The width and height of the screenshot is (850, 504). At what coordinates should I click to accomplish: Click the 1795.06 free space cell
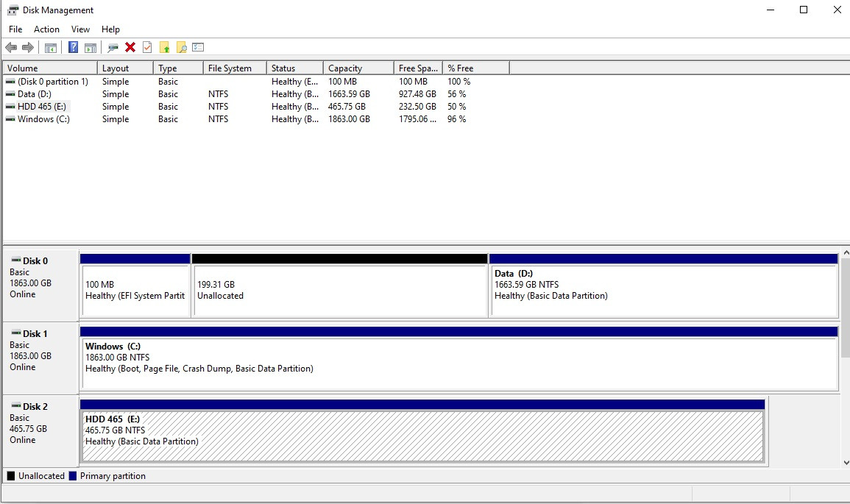coord(417,119)
